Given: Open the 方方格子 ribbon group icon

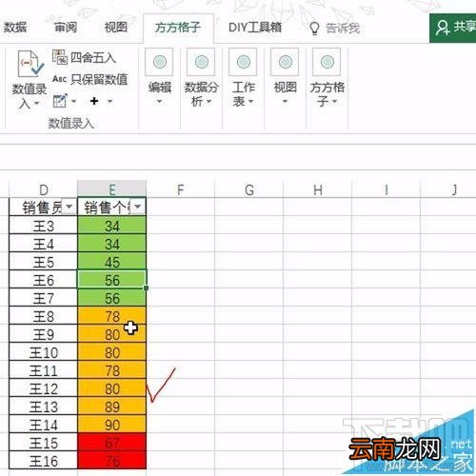Looking at the screenshot, I should click(327, 62).
